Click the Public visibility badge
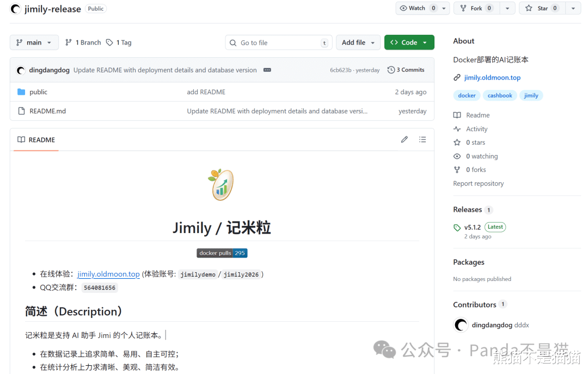The width and height of the screenshot is (588, 374). coord(96,9)
